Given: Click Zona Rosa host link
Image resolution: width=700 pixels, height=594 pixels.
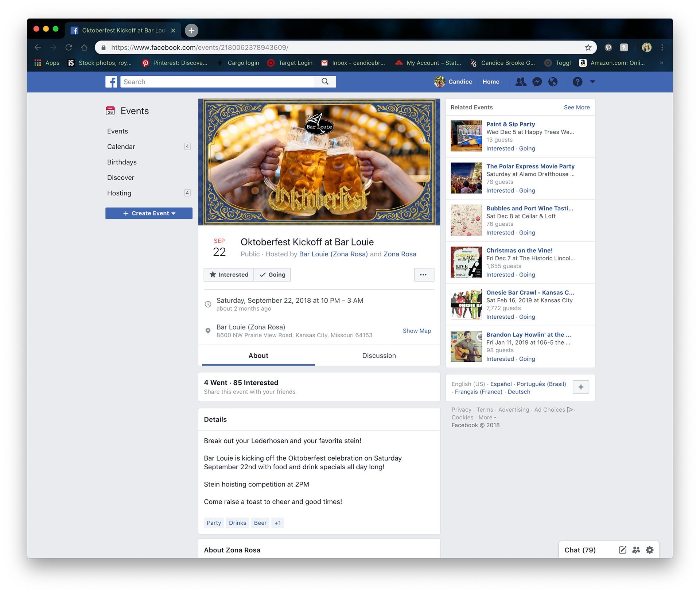Looking at the screenshot, I should pyautogui.click(x=400, y=254).
